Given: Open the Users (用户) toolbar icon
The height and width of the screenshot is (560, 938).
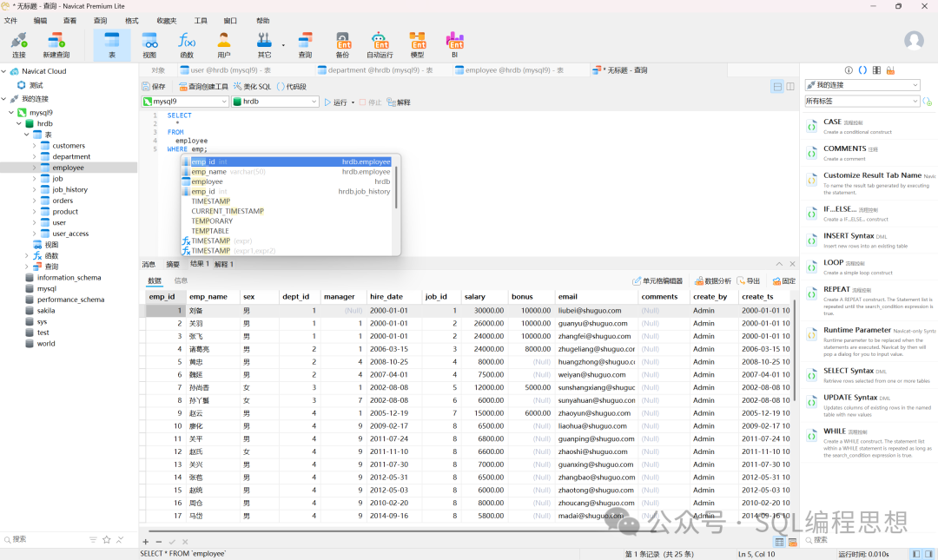Looking at the screenshot, I should (x=224, y=41).
